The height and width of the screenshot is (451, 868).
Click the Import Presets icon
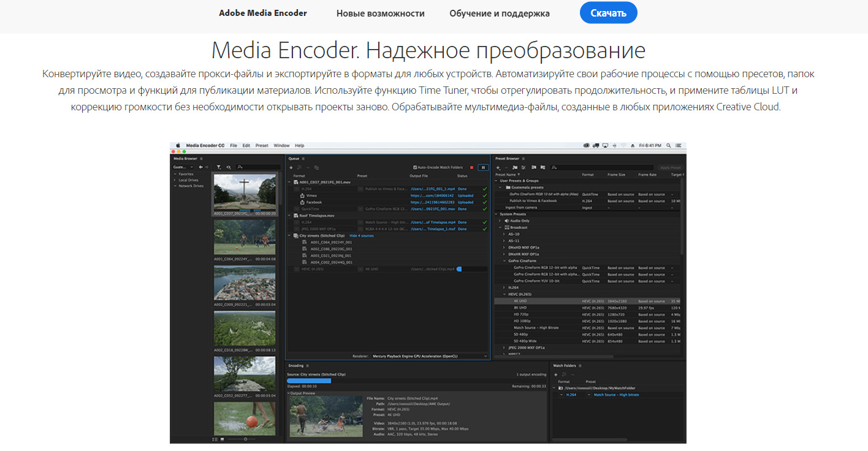[534, 167]
